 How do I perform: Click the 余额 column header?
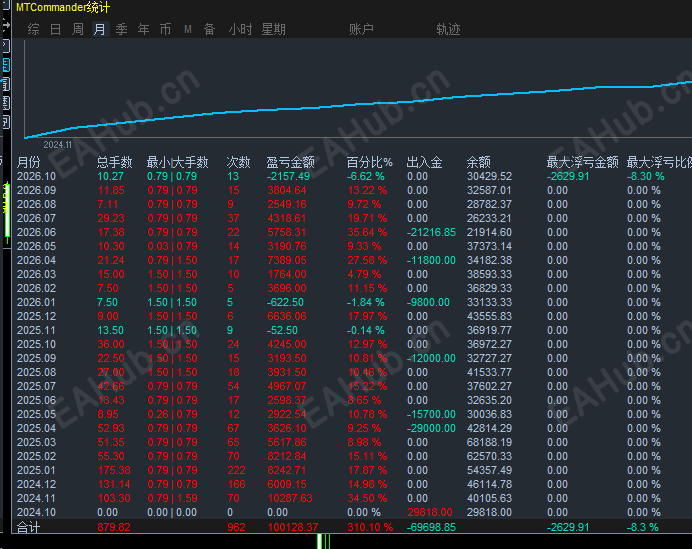pyautogui.click(x=478, y=162)
